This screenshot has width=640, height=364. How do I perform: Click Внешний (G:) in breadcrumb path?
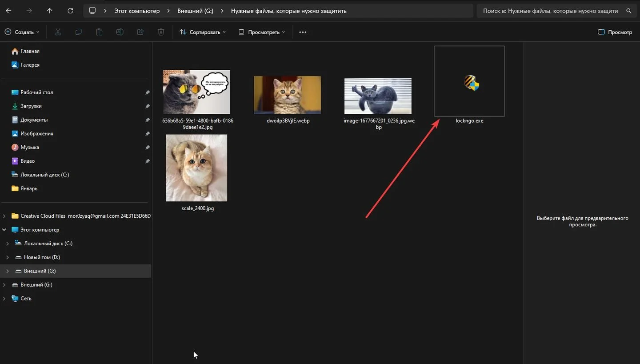point(195,11)
